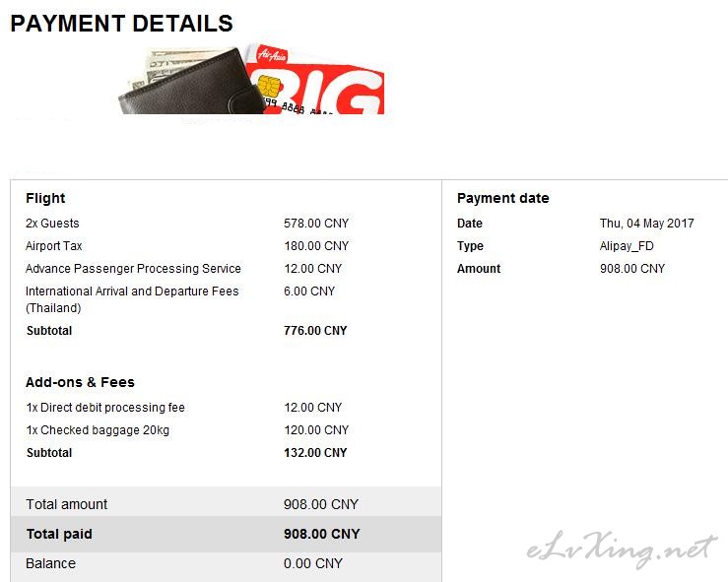Click the Alipay_FD payment type
Screen dimensions: 728x582
627,246
